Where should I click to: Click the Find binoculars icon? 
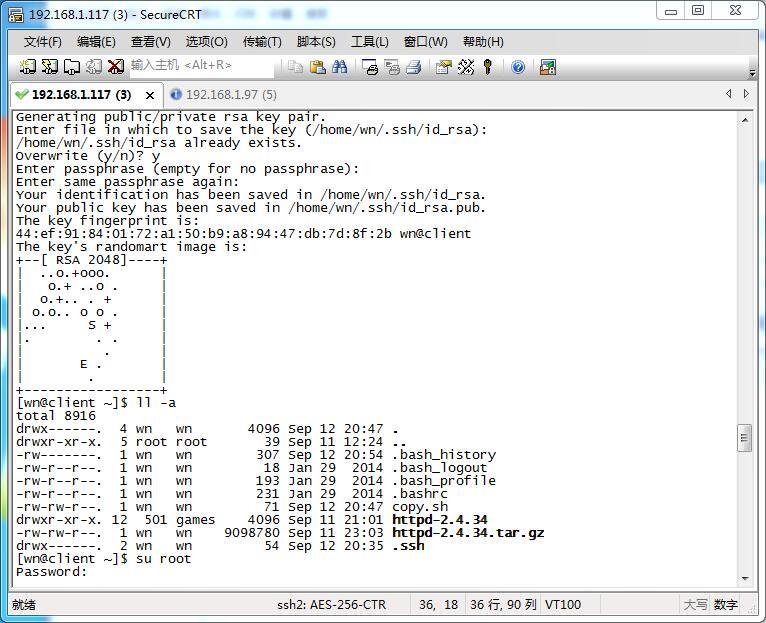click(340, 66)
